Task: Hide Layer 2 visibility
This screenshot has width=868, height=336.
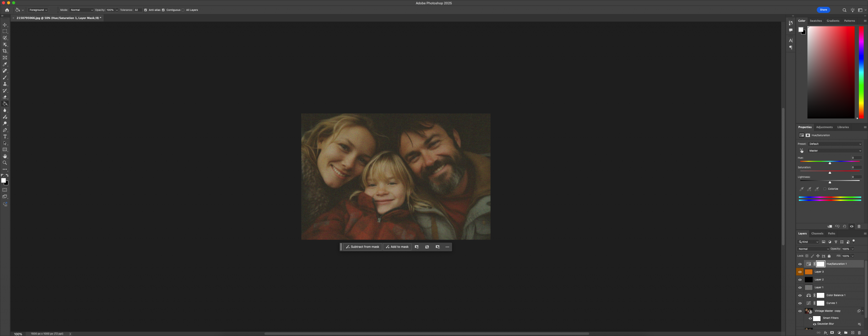Action: (800, 280)
